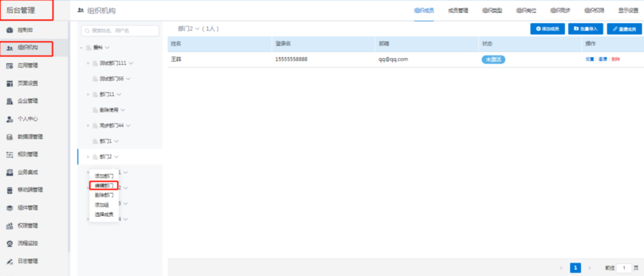
Task: Open dropdown chevron next to 部门11
Action: click(121, 94)
